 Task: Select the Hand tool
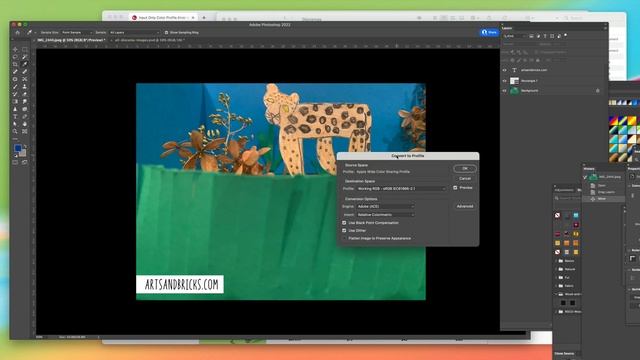click(x=25, y=124)
